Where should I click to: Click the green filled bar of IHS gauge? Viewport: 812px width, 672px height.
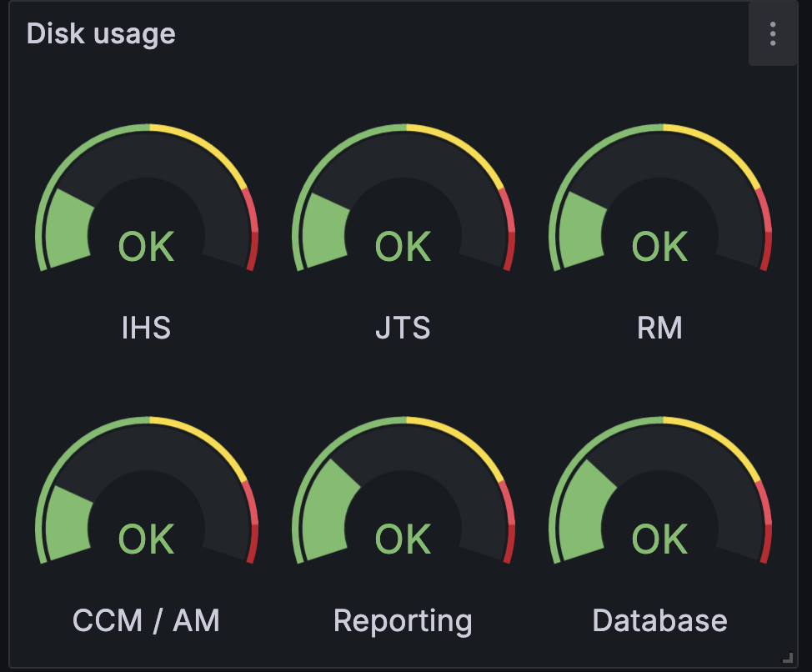(x=68, y=229)
